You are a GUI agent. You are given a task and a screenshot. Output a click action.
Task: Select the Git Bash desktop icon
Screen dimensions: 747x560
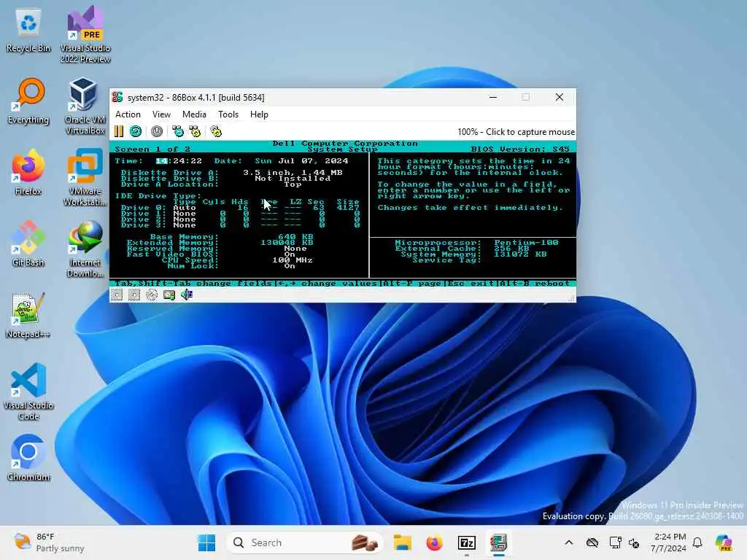click(28, 244)
